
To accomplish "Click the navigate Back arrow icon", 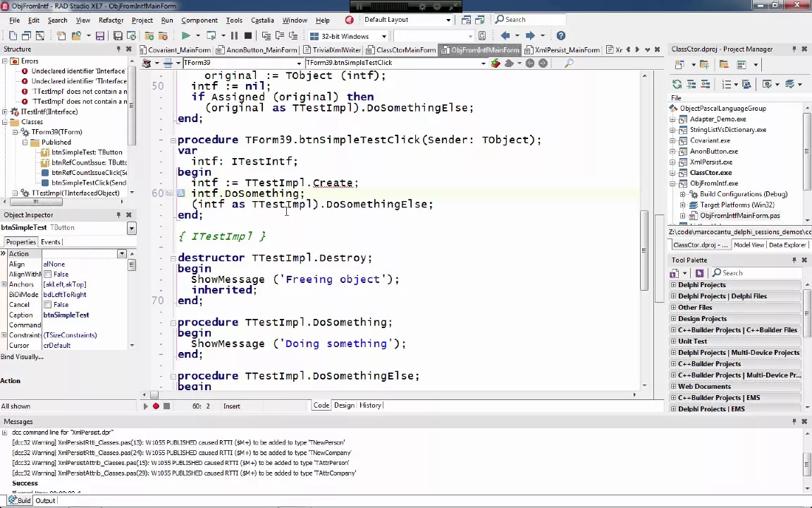I will [x=505, y=36].
